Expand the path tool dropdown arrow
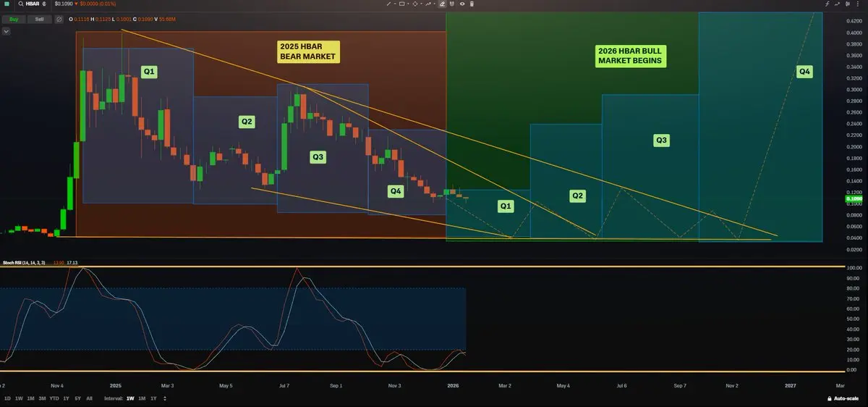 434,4
